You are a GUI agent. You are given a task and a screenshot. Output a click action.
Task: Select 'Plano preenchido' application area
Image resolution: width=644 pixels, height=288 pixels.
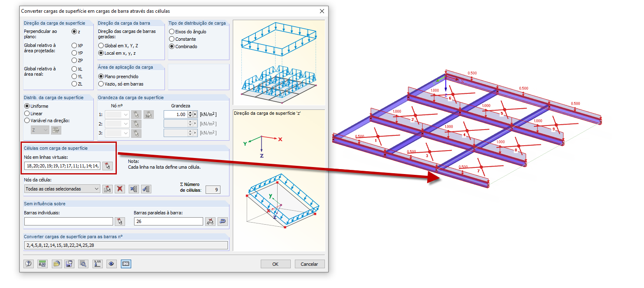(101, 77)
